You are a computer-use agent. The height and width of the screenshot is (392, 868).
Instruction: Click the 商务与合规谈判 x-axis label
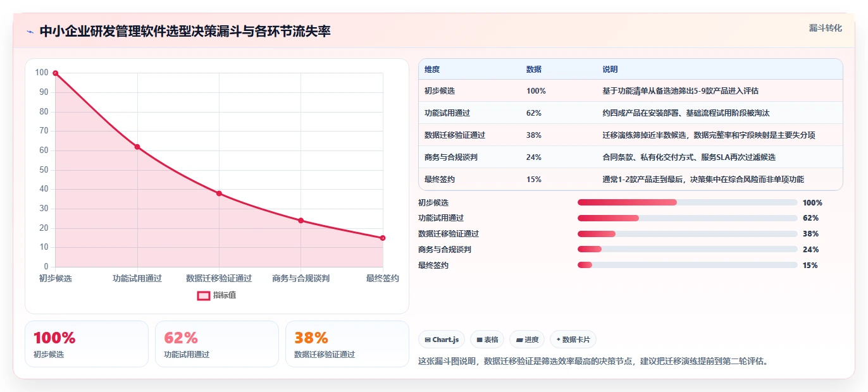click(301, 278)
